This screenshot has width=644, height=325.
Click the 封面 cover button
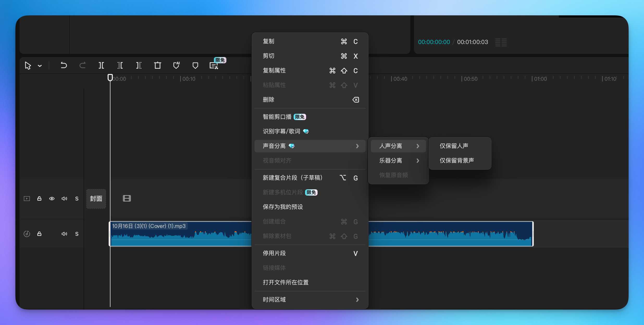tap(96, 199)
